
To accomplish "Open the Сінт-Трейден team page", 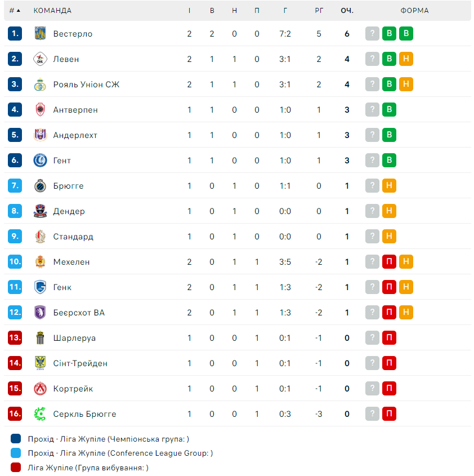I will coord(80,363).
